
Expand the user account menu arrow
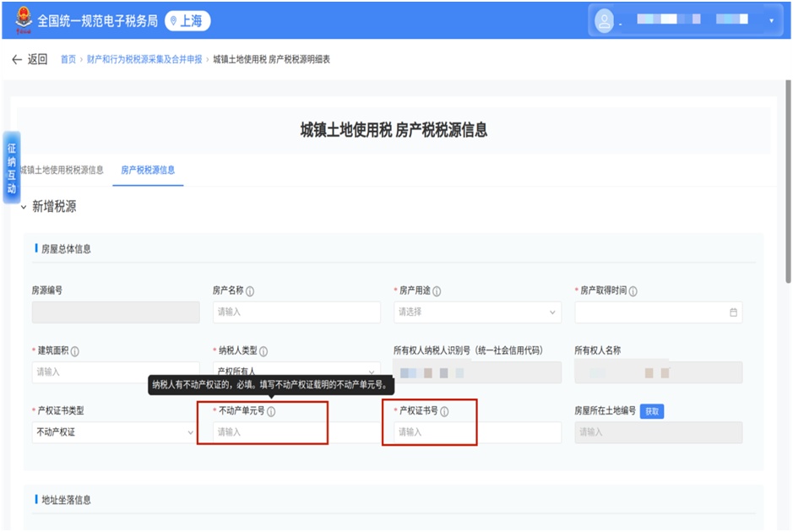pos(770,20)
